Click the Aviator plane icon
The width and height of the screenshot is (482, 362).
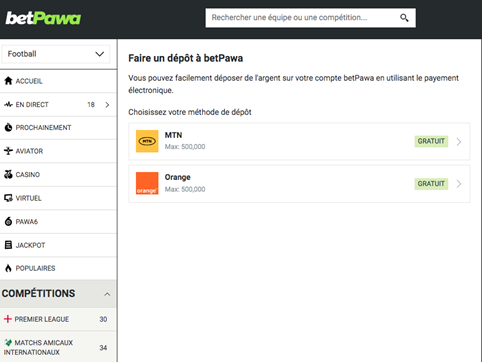tap(8, 151)
